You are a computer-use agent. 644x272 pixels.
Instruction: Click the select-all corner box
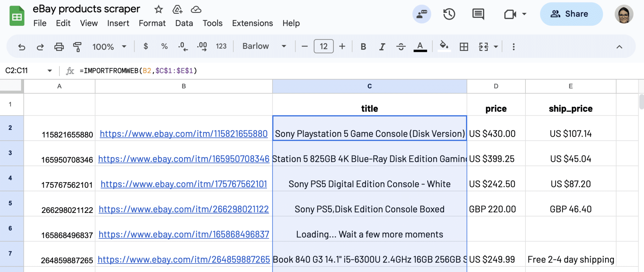[12, 86]
